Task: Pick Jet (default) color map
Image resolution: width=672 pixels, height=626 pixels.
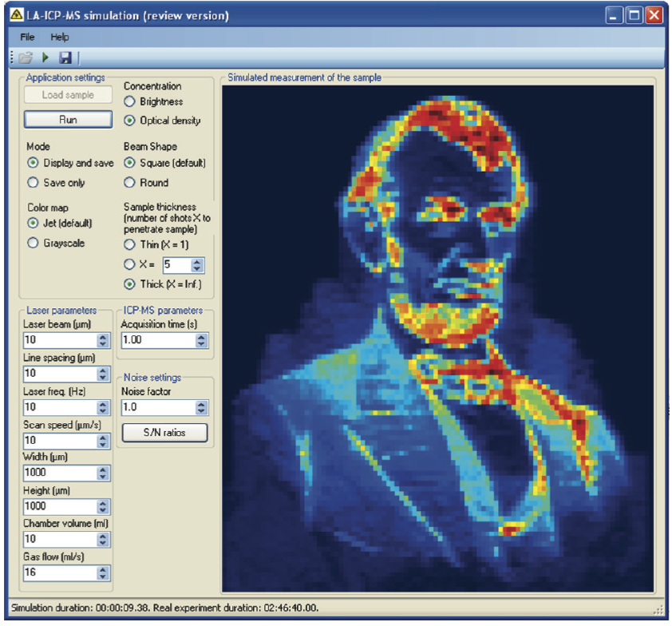Action: tap(33, 223)
